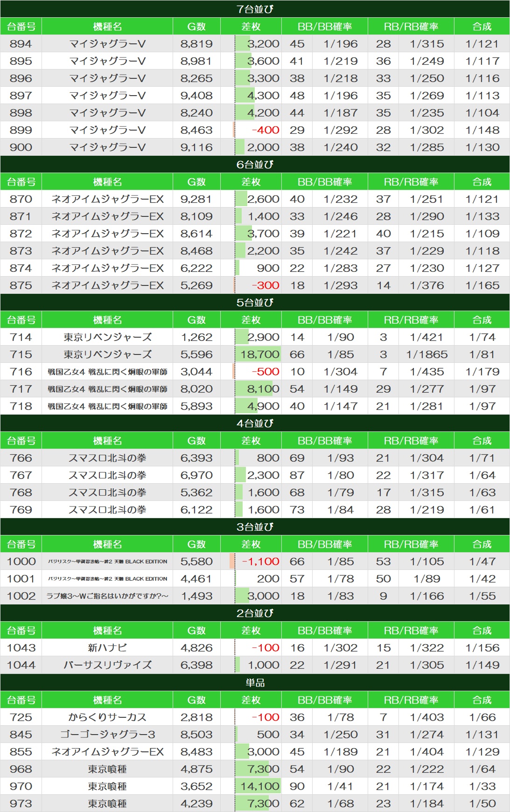Select the 4台並び section heading
Screen dimensions: 510x812
pyautogui.click(x=255, y=423)
